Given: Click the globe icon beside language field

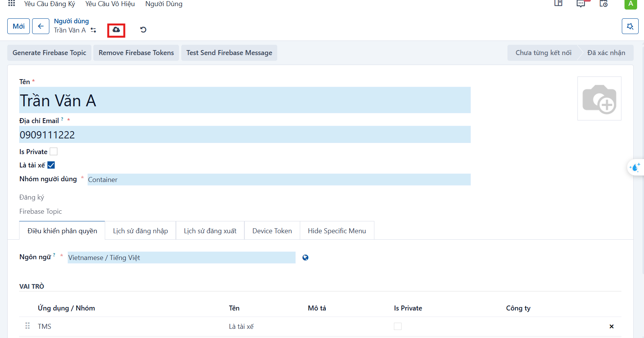Looking at the screenshot, I should click(305, 258).
